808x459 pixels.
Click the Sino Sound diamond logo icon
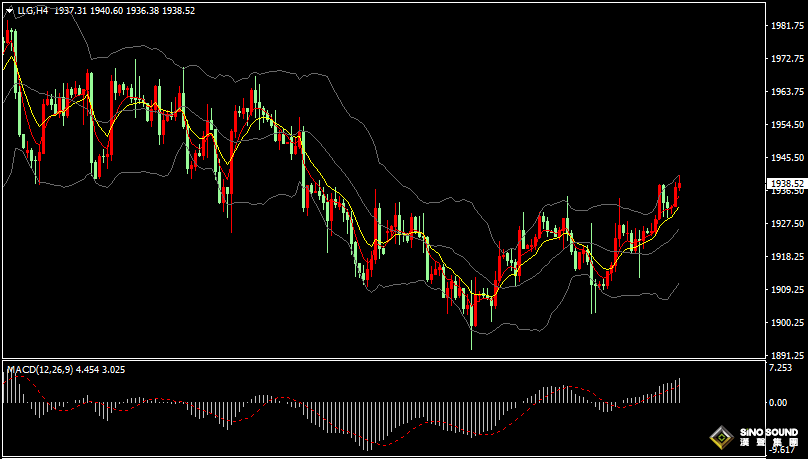(721, 438)
